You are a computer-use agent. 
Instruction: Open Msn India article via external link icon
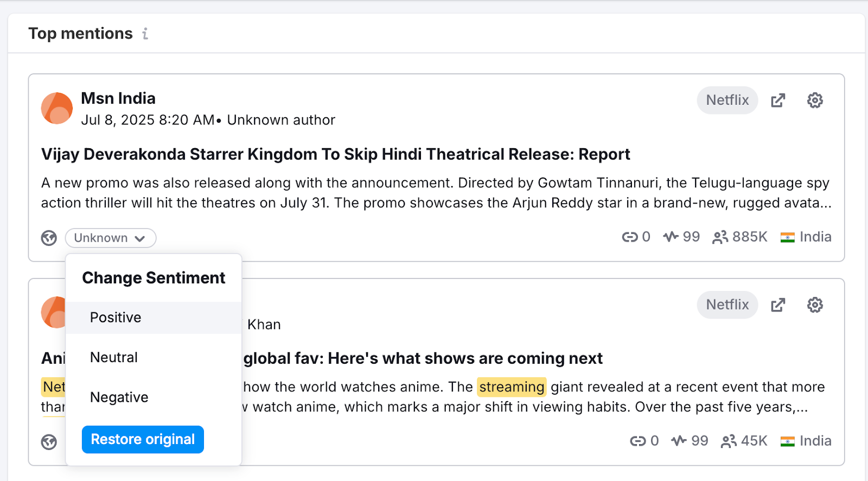[x=778, y=100]
